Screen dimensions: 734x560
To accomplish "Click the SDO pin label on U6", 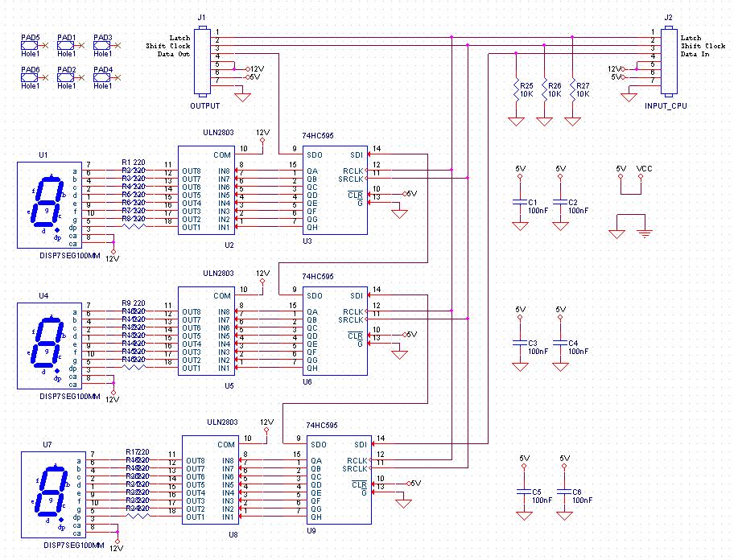I will pyautogui.click(x=315, y=295).
